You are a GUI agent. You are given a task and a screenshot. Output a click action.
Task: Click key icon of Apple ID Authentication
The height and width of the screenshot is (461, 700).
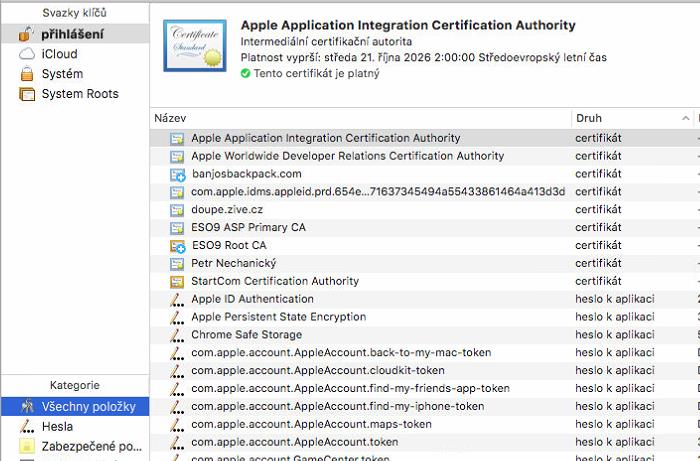177,299
